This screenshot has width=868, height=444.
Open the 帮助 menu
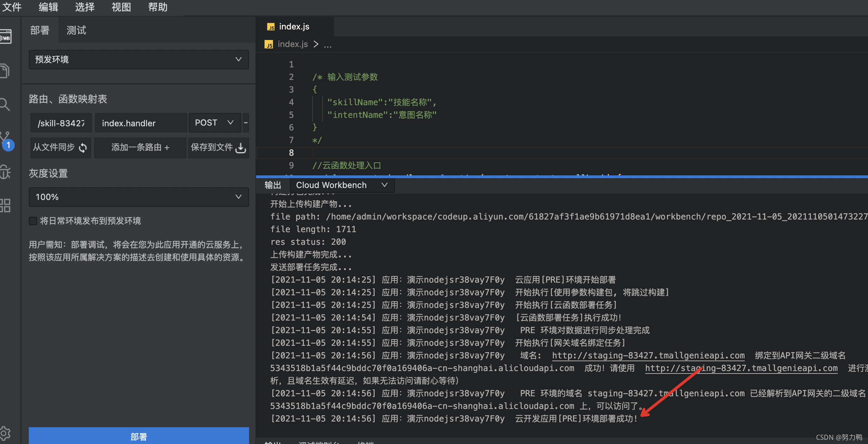tap(158, 7)
